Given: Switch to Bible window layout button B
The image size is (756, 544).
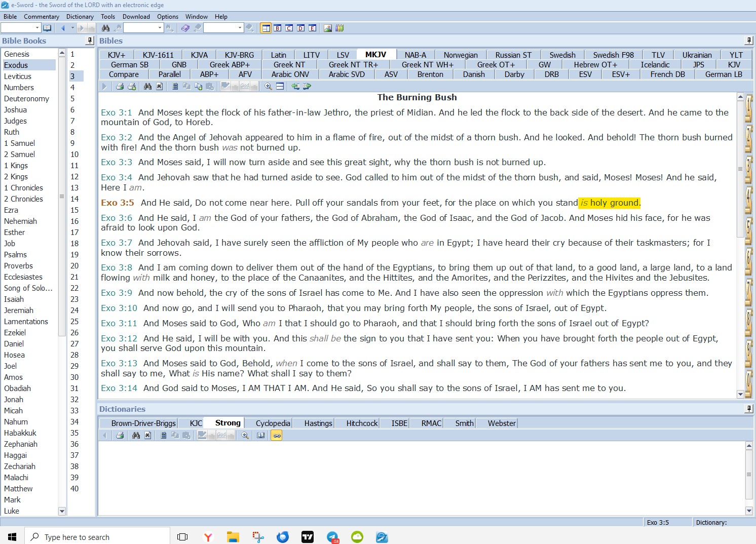Looking at the screenshot, I should tap(278, 28).
